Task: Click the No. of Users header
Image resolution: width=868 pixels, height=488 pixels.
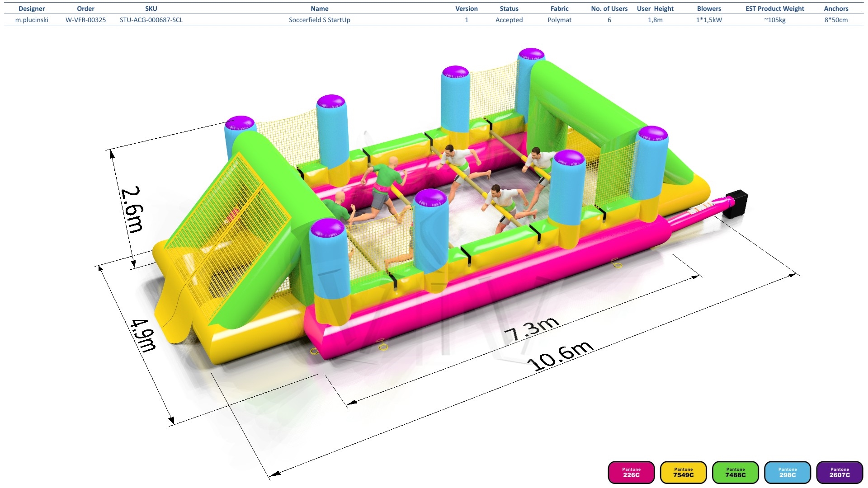Action: coord(609,9)
